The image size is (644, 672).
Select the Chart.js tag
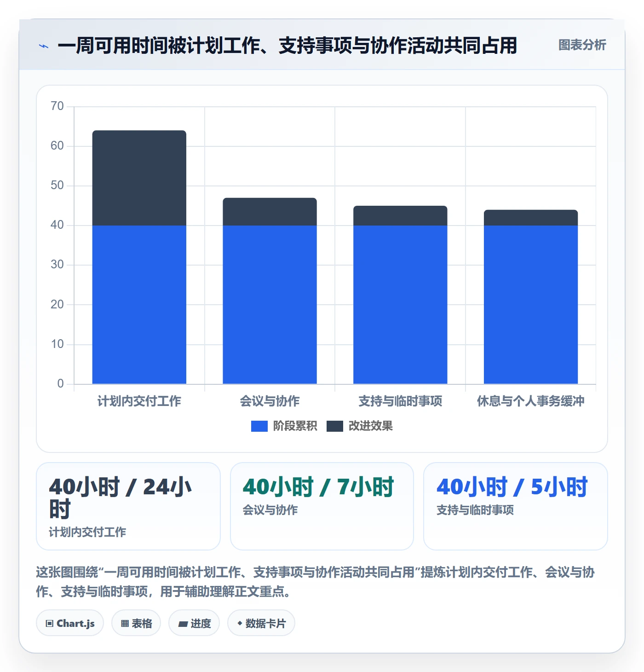[x=70, y=623]
